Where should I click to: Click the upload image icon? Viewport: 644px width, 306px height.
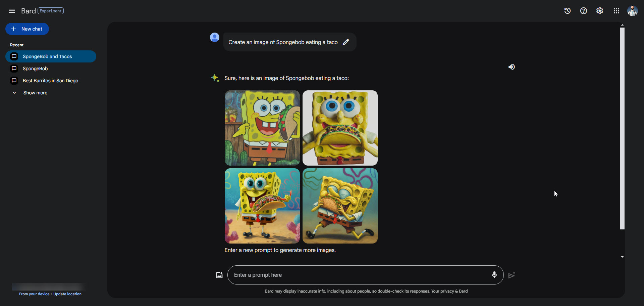click(219, 275)
